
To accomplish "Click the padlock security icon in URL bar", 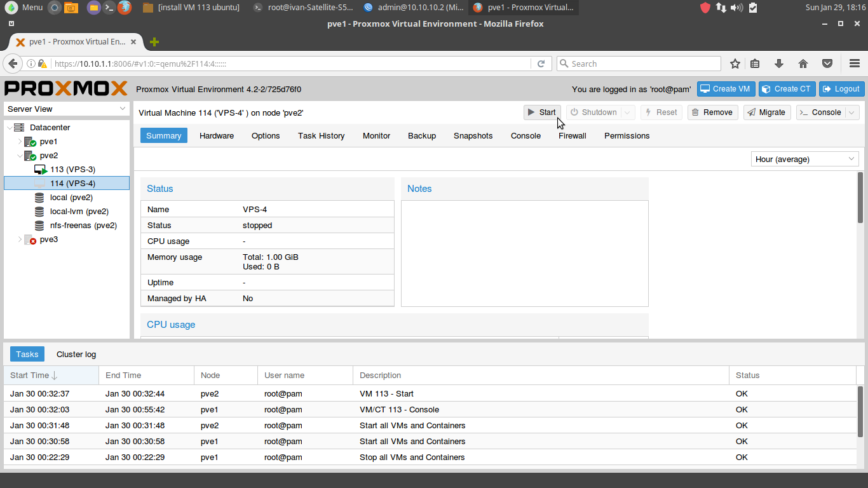I will point(43,64).
